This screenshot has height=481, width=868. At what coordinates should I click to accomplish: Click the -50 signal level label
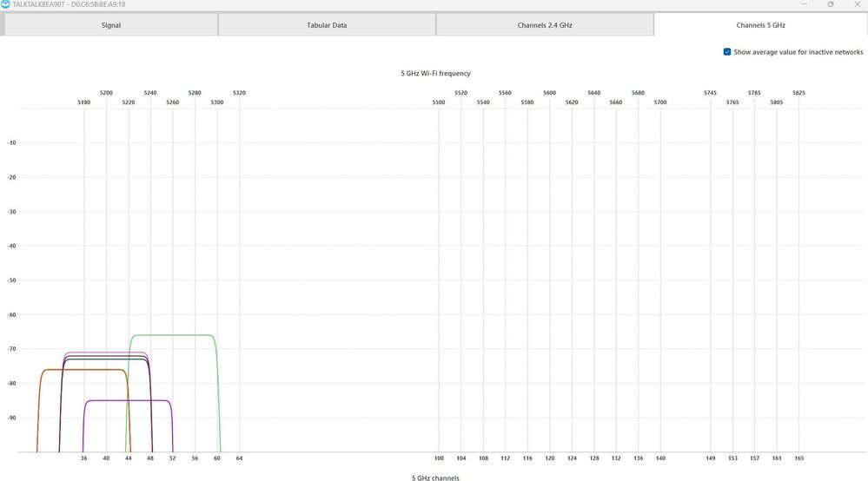coord(11,280)
